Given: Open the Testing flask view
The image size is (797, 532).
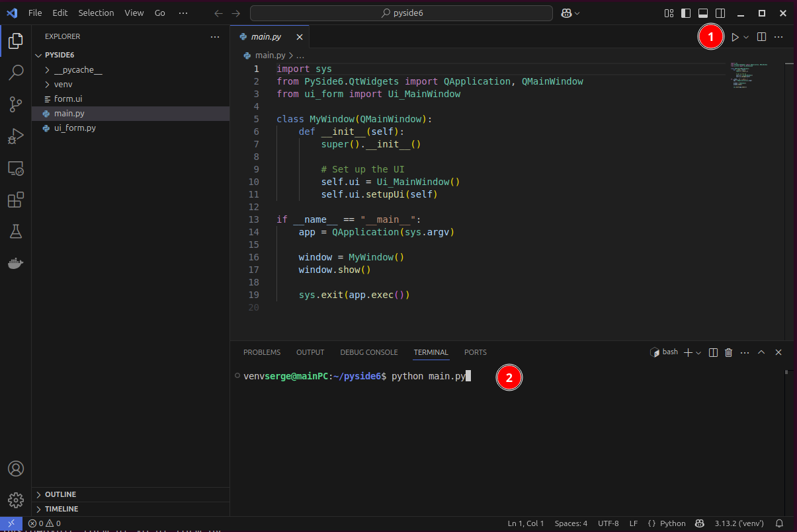Looking at the screenshot, I should (16, 231).
